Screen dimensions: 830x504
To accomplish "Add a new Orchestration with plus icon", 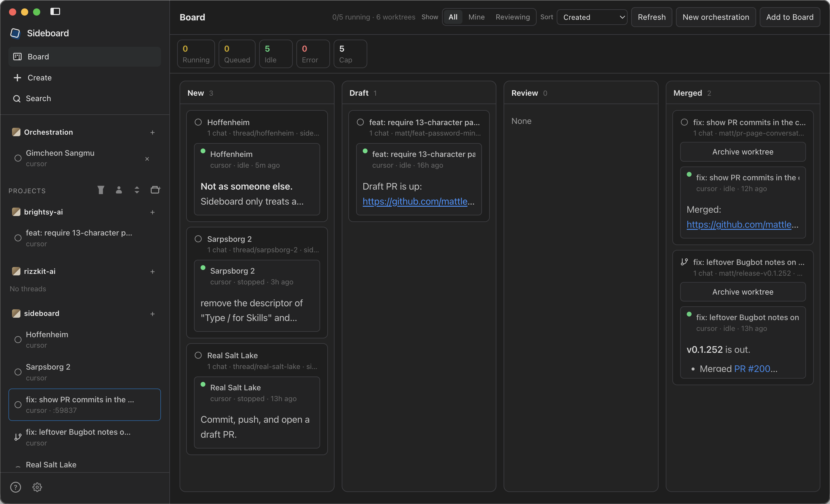I will point(153,133).
